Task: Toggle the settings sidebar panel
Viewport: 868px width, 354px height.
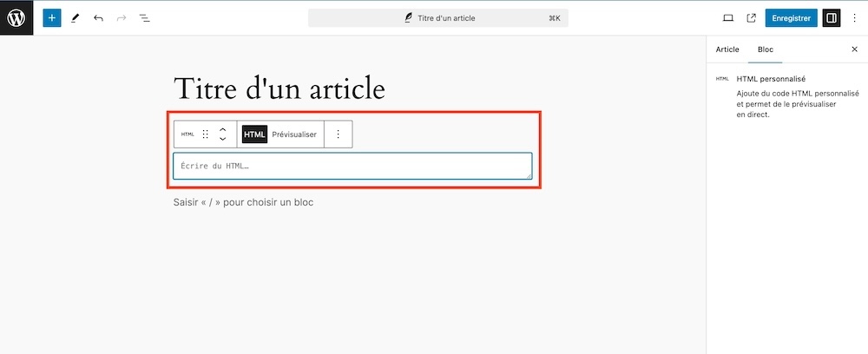Action: (x=832, y=18)
